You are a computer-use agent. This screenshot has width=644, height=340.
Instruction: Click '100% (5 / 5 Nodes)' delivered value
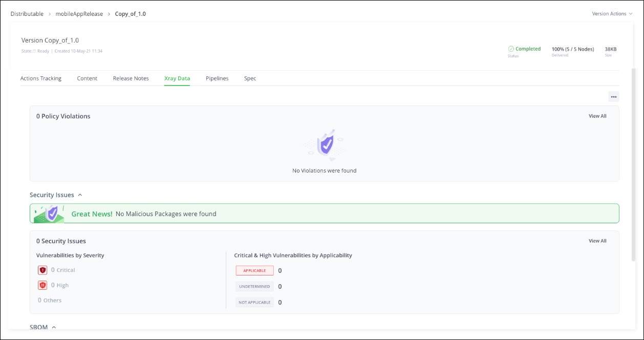(573, 49)
